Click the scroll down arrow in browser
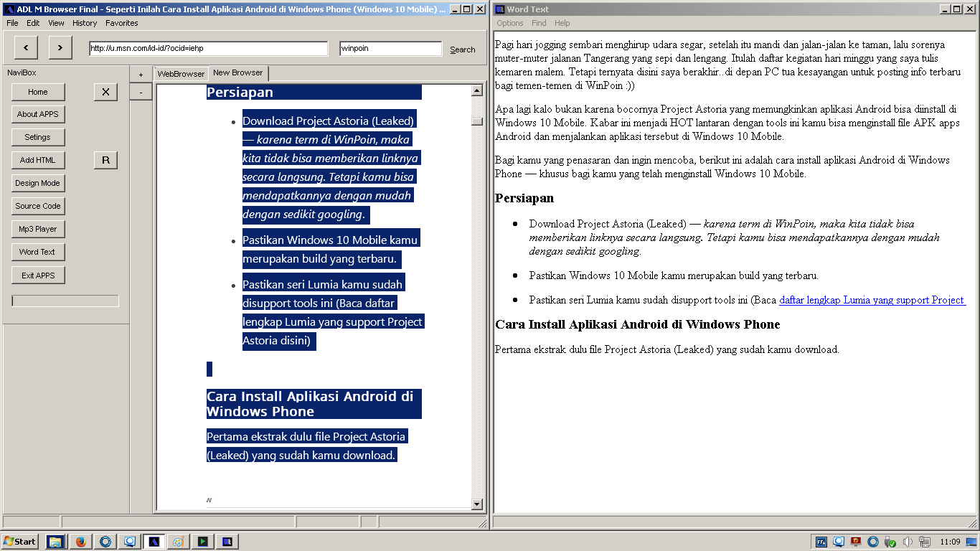This screenshot has width=980, height=551. (x=477, y=504)
